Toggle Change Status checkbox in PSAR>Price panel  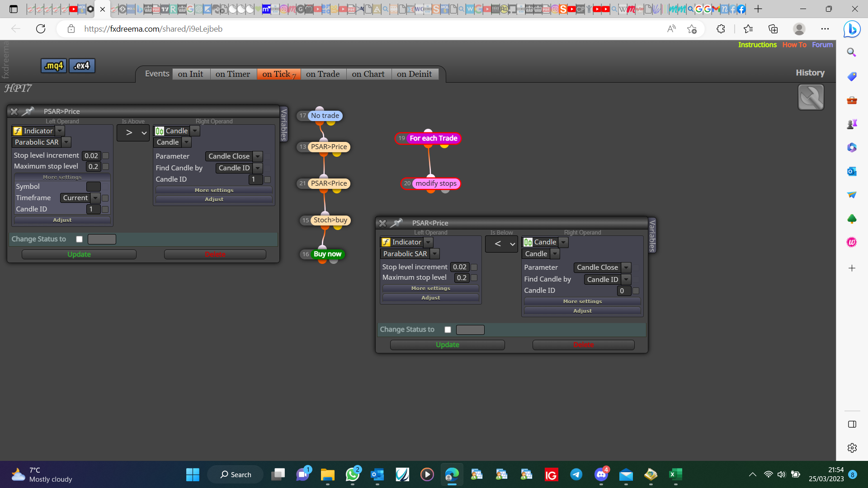(x=80, y=239)
